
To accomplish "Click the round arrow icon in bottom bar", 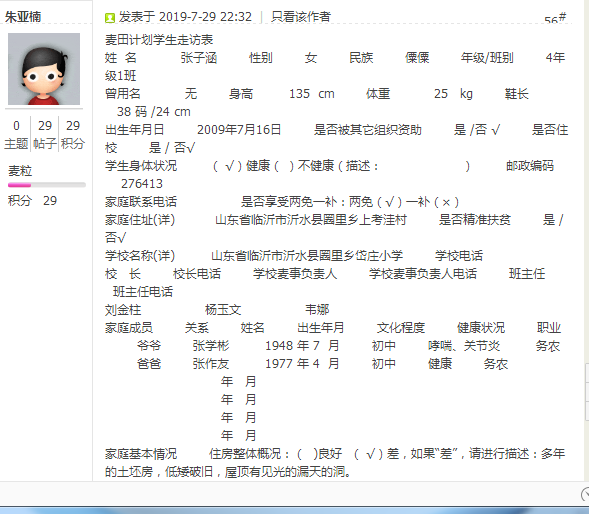I will [585, 494].
